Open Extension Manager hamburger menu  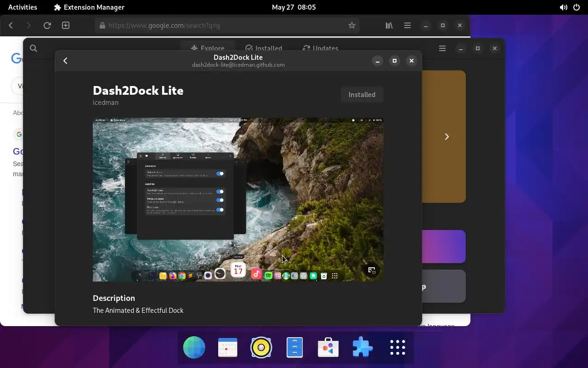coord(442,48)
